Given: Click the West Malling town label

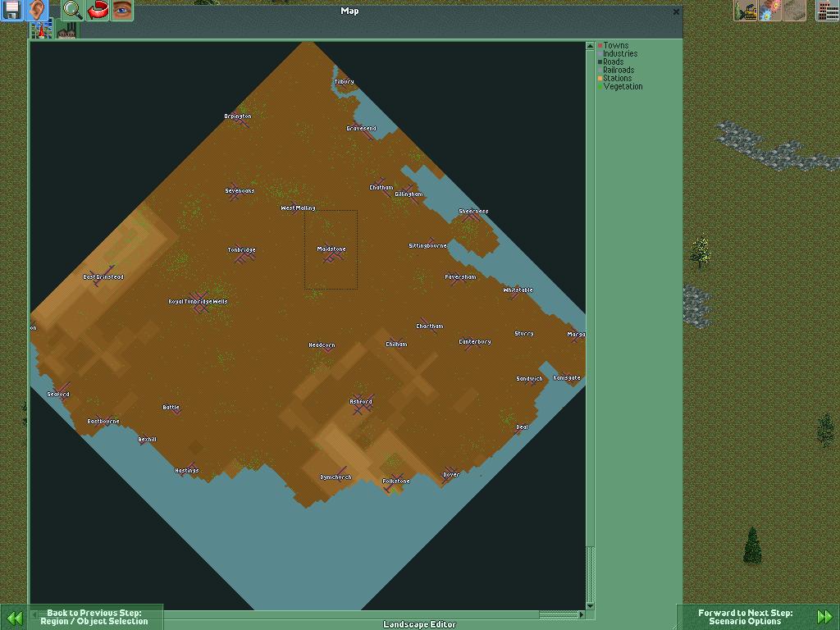Looking at the screenshot, I should coord(299,208).
